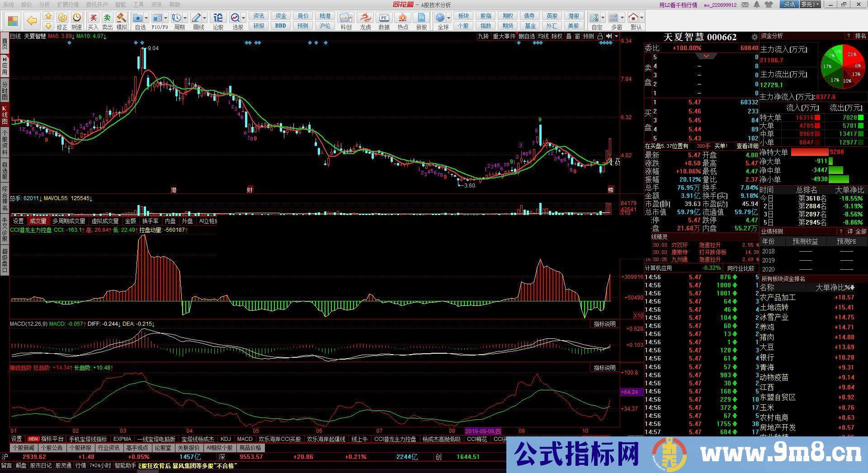
Task: Click the yellow up arrow icon
Action: [x=48, y=16]
